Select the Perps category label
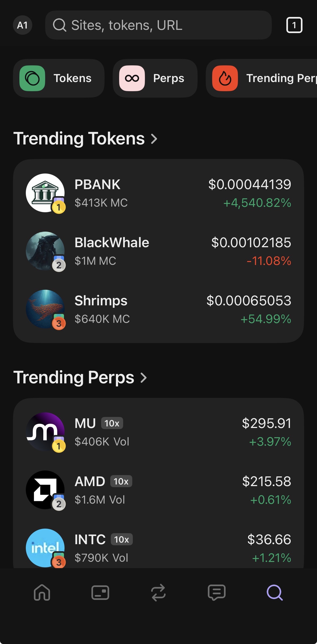The width and height of the screenshot is (317, 644). coord(169,78)
